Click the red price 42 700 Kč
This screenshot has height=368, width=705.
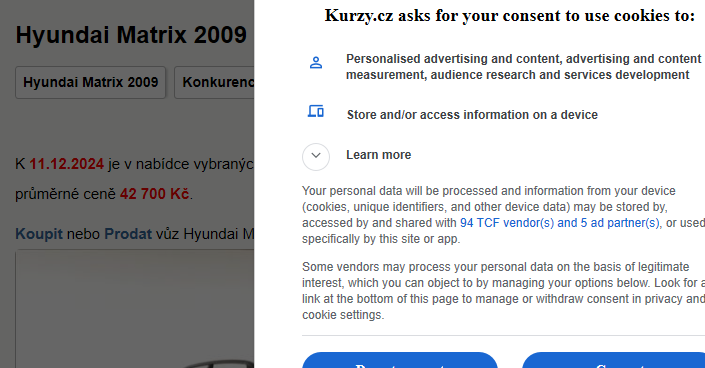pyautogui.click(x=154, y=194)
